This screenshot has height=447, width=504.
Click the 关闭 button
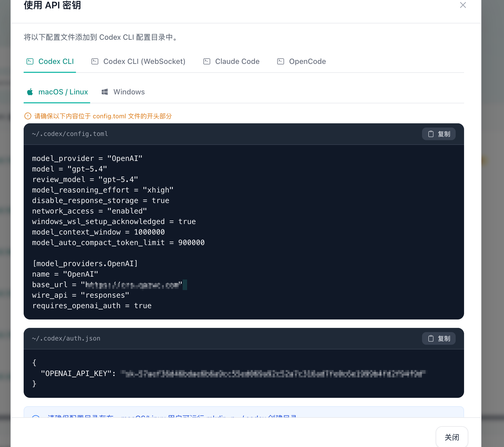[x=452, y=437]
